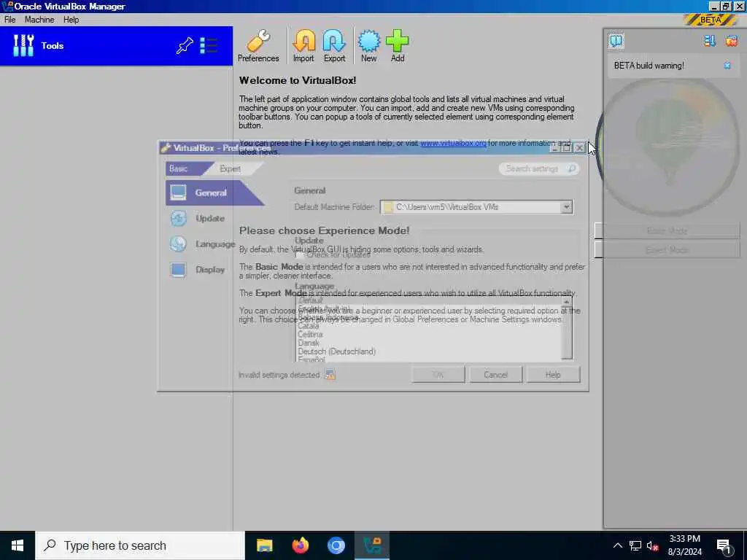The width and height of the screenshot is (747, 560).
Task: Click the VirtualBox taskbar icon
Action: pyautogui.click(x=372, y=545)
